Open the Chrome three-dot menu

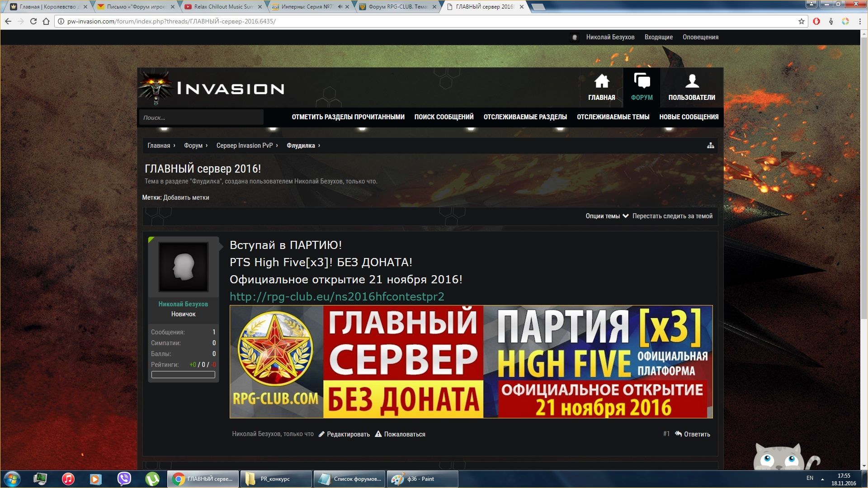tap(860, 21)
